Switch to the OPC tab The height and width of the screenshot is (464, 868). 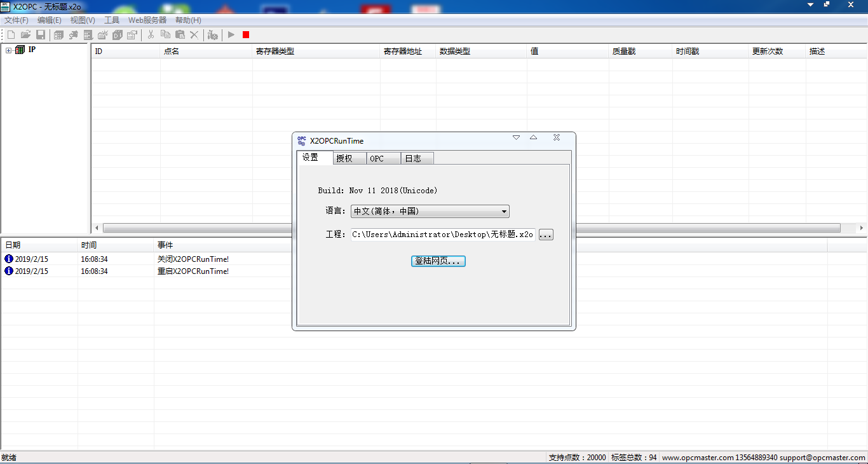tap(384, 158)
